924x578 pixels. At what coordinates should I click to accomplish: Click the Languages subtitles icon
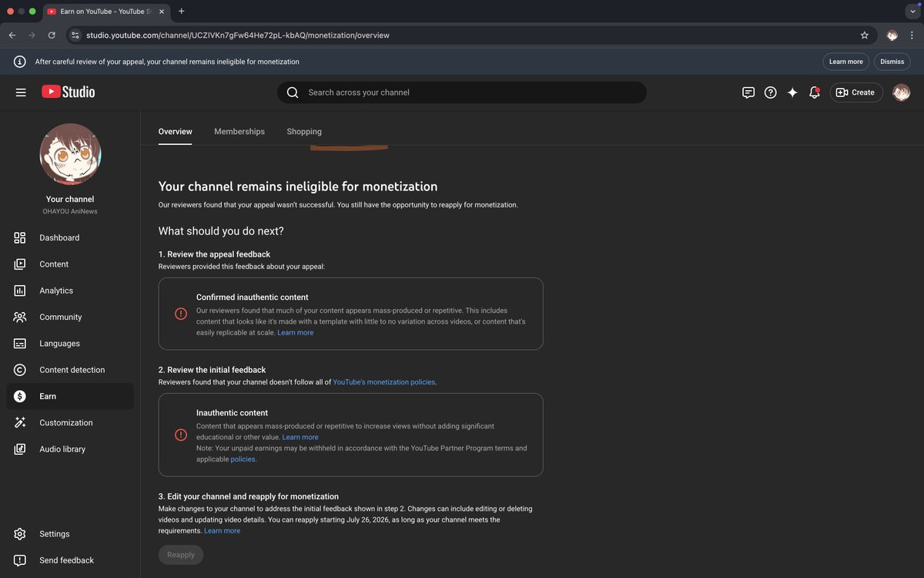tap(20, 344)
